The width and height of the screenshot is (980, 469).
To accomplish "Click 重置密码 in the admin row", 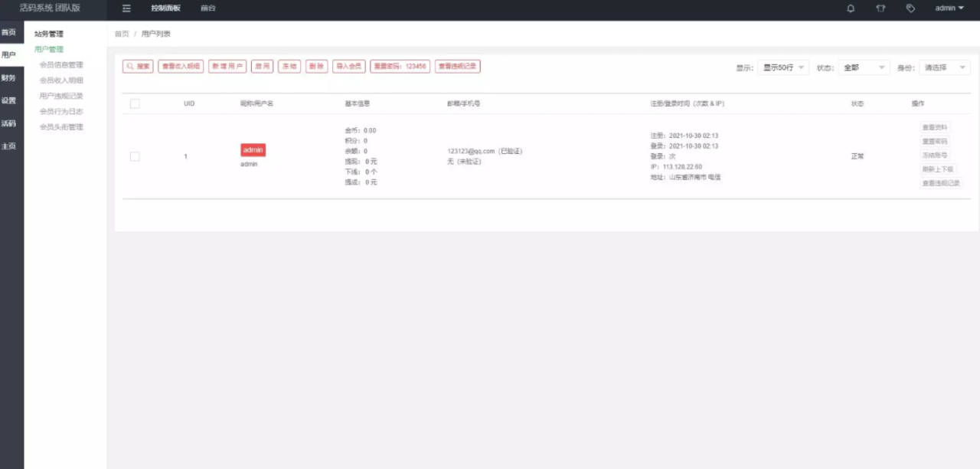I will pyautogui.click(x=936, y=142).
